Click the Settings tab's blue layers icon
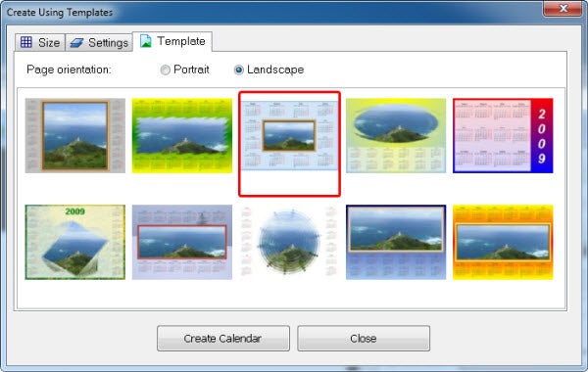The image size is (588, 372). click(x=76, y=43)
